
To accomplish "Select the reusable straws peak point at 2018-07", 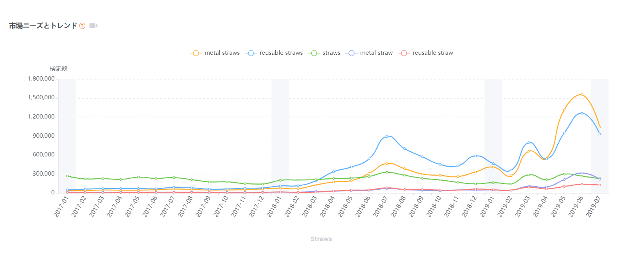I will [x=387, y=136].
